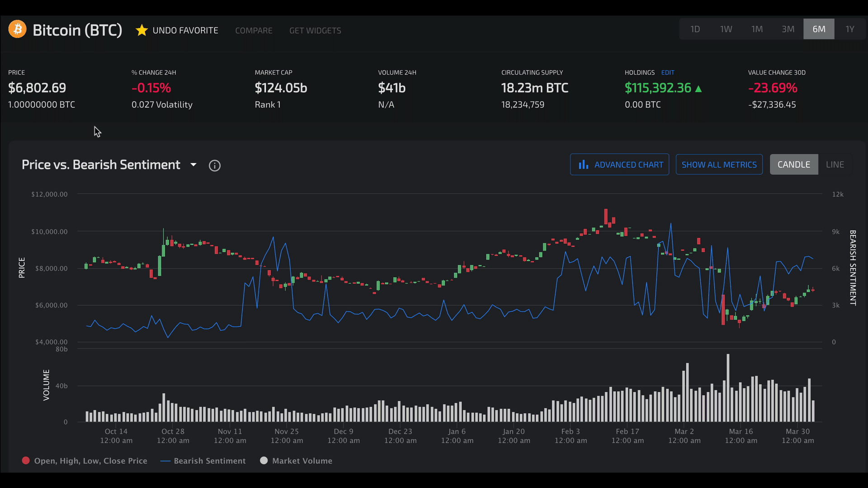Switch chart to LINE mode
868x488 pixels.
click(x=835, y=164)
